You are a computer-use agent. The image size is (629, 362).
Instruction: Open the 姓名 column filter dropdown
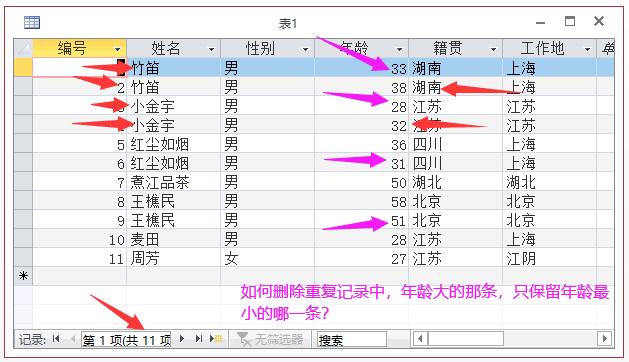click(x=211, y=49)
